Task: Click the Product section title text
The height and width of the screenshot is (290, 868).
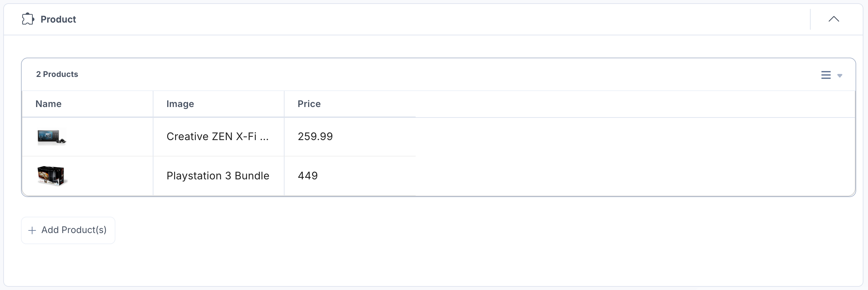Action: (58, 20)
